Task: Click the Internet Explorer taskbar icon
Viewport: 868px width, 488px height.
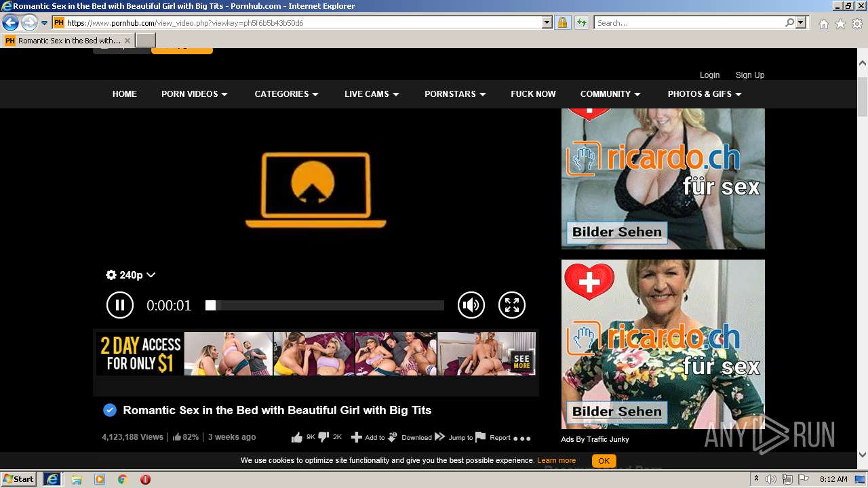Action: tap(52, 479)
